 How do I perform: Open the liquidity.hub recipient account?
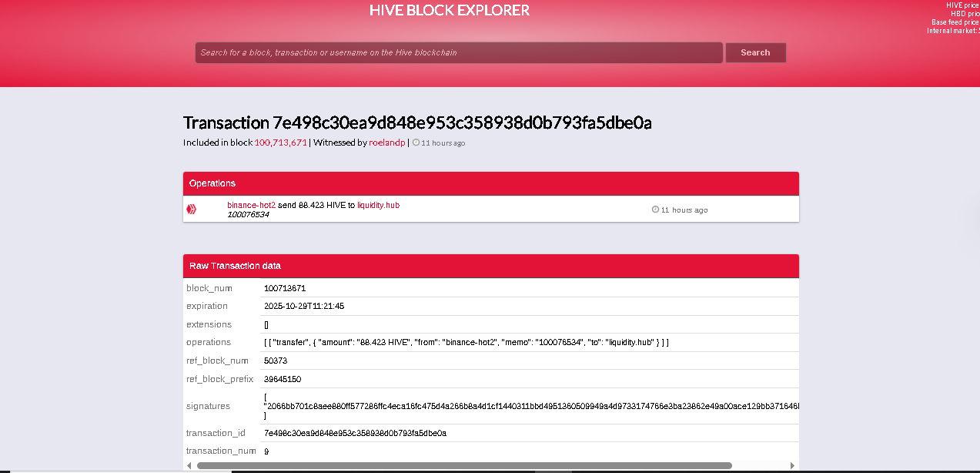(x=378, y=205)
